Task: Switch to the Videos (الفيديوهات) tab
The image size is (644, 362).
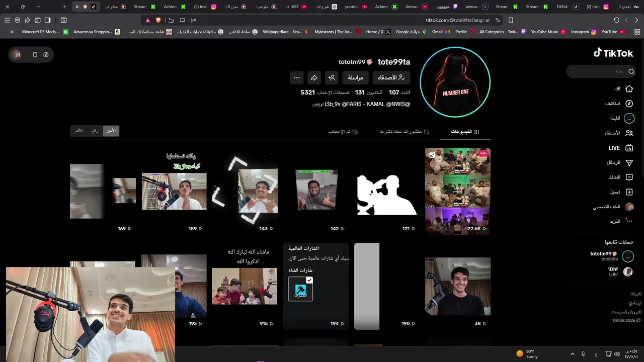Action: pyautogui.click(x=465, y=132)
